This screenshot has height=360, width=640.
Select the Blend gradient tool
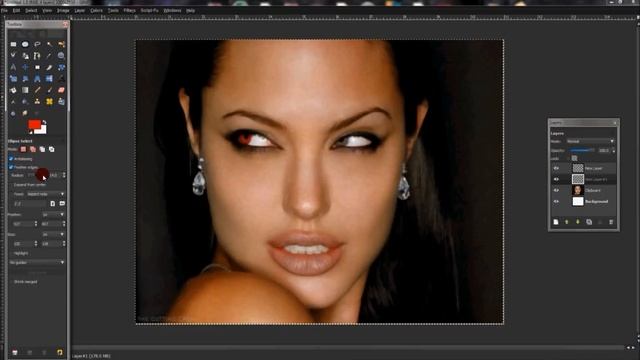[x=25, y=90]
